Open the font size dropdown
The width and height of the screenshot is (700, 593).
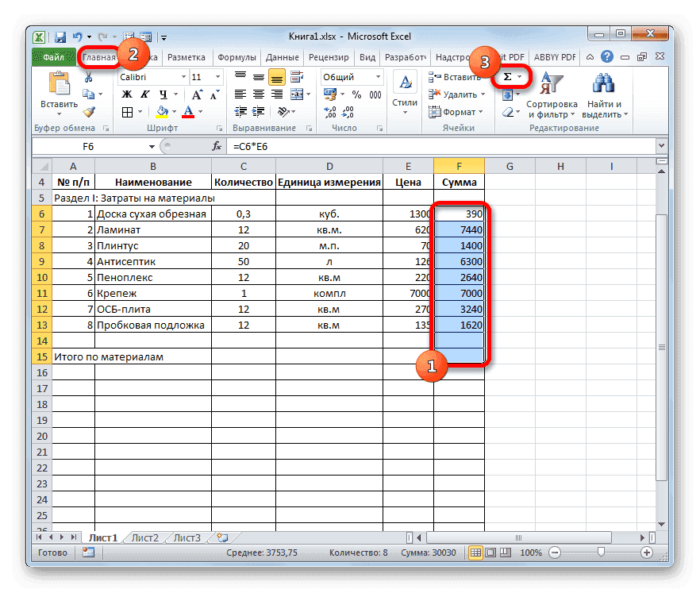tap(216, 77)
